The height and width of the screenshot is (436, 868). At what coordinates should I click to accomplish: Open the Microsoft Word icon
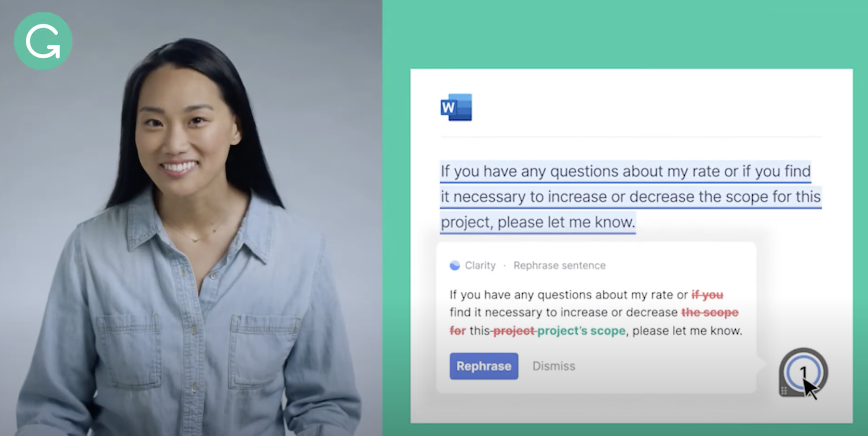point(456,107)
